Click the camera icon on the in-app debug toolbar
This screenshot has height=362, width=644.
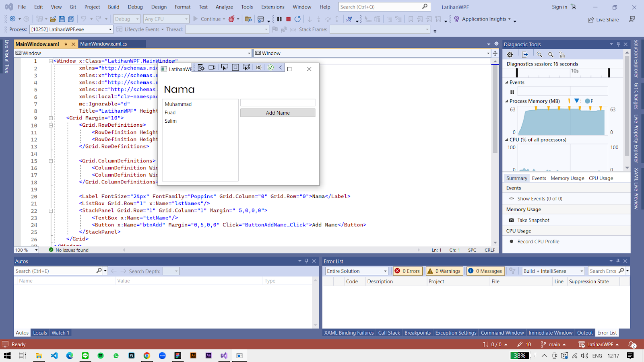[212, 68]
